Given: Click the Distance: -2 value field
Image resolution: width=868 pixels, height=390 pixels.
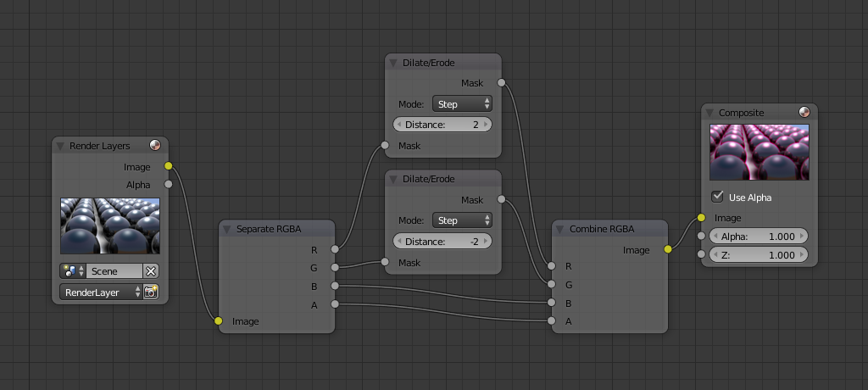Looking at the screenshot, I should tap(442, 242).
